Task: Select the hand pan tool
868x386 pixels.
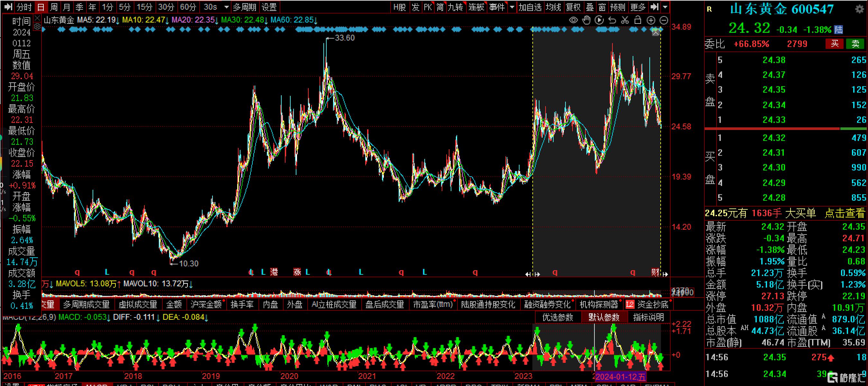Action: tap(587, 20)
